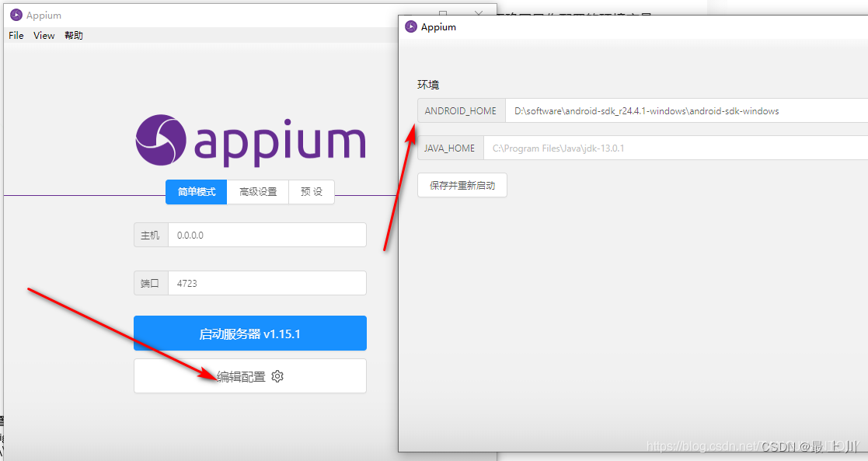Select the 简单模式 tab
Viewport: 868px width, 461px height.
coord(197,192)
